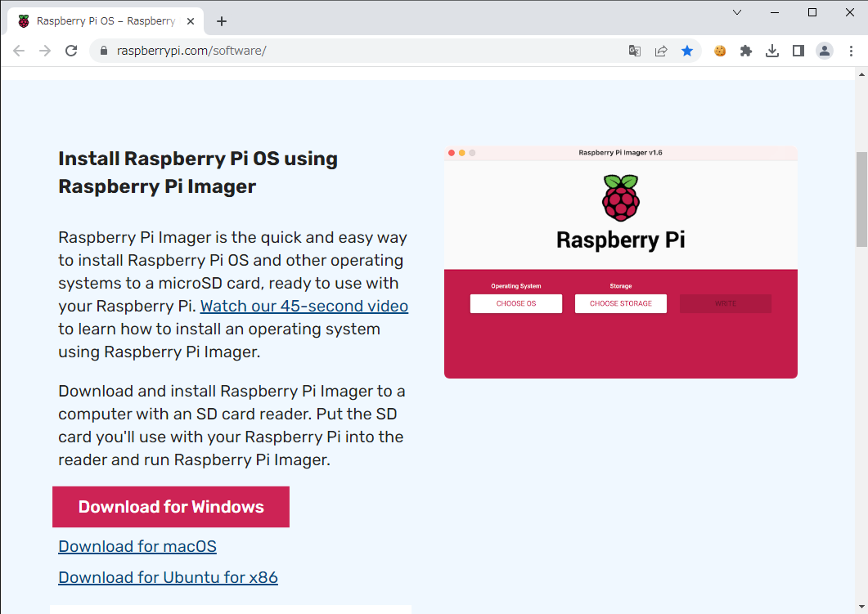Go forward with the forward arrow

[x=45, y=51]
